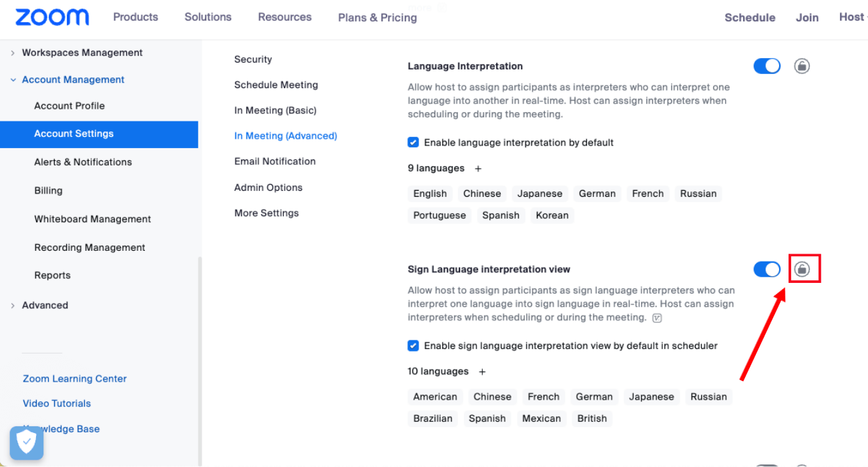This screenshot has height=467, width=868.
Task: Click German tag under 10 languages
Action: (594, 396)
